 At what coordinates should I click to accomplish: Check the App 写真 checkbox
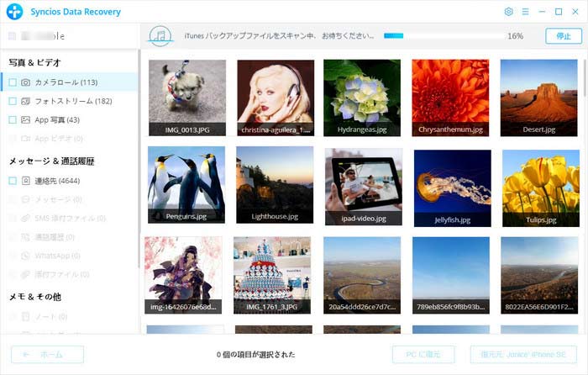(13, 119)
